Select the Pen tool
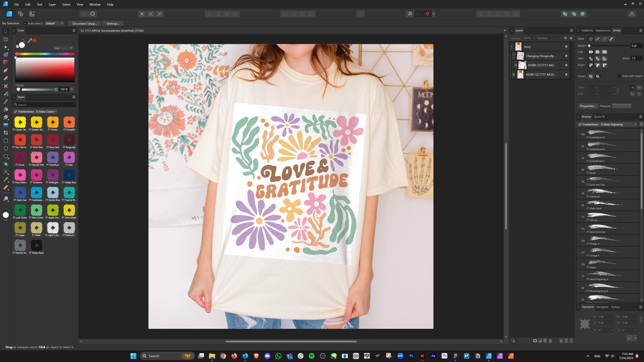 (6, 70)
